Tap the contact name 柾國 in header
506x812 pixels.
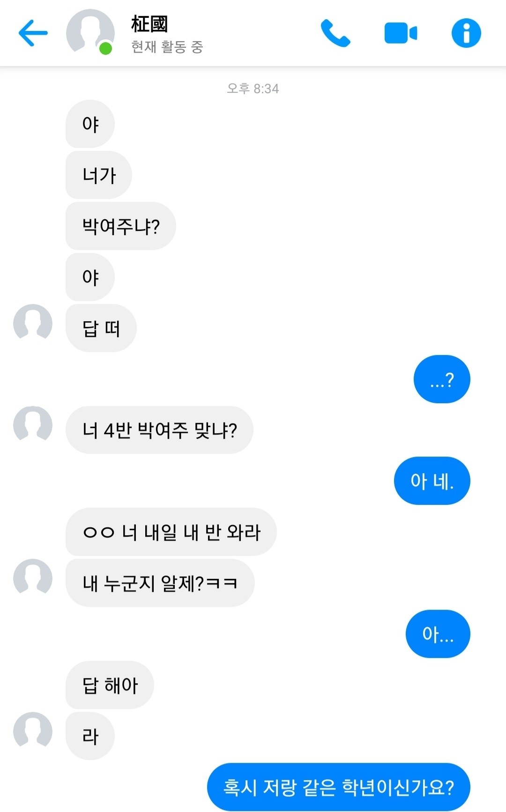click(x=149, y=24)
